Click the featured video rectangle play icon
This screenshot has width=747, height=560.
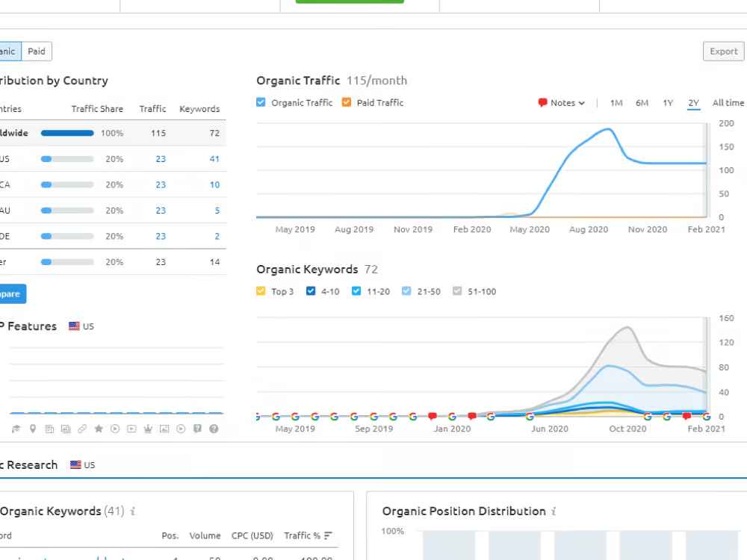(x=131, y=429)
